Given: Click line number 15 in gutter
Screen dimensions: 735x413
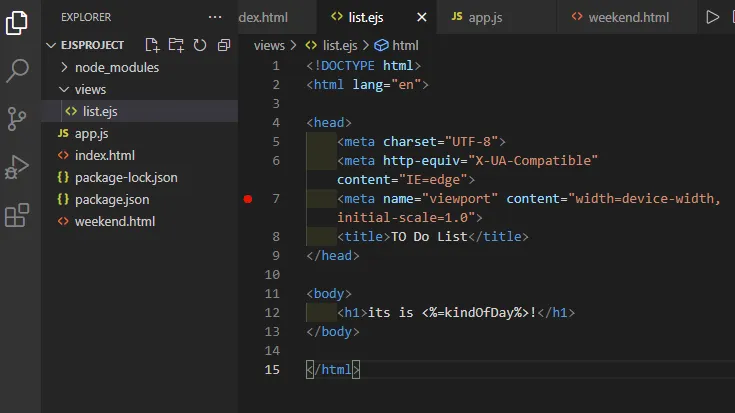Looking at the screenshot, I should (272, 370).
